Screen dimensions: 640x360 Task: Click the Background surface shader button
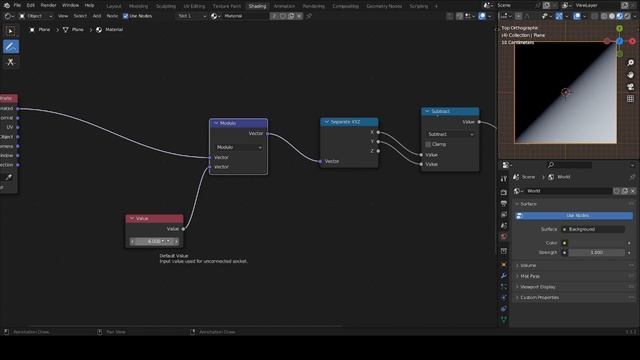click(x=593, y=229)
